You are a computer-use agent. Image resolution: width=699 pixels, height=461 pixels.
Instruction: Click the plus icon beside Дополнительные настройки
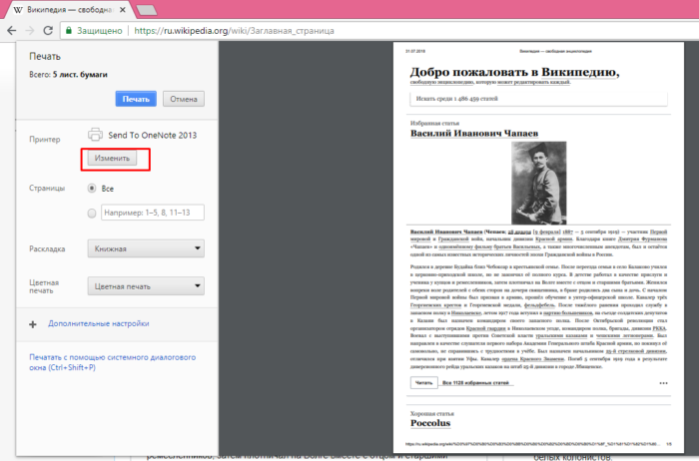[x=33, y=324]
